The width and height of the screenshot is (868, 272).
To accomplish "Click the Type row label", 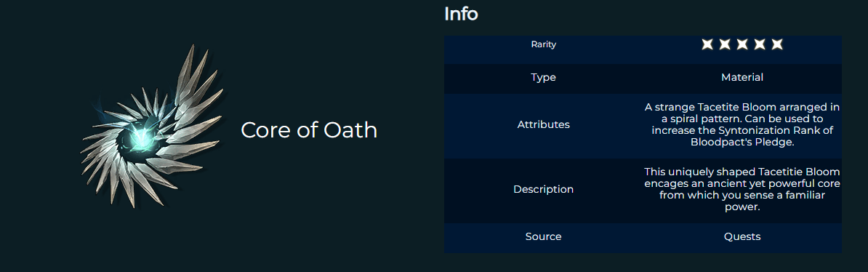I will 543,78.
